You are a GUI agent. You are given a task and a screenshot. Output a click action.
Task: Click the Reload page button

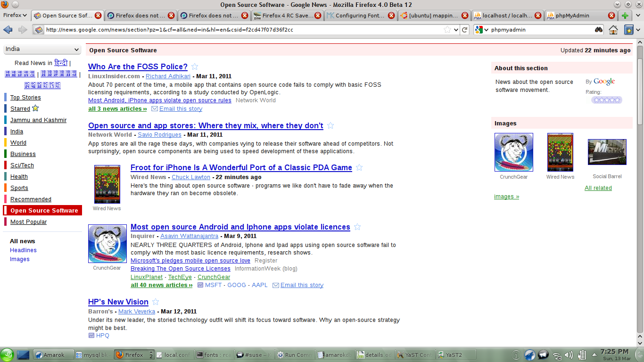tap(465, 30)
